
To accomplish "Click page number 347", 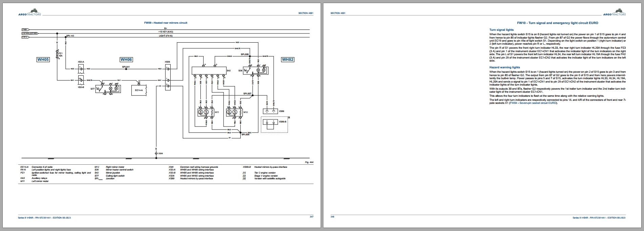I will click(312, 217).
